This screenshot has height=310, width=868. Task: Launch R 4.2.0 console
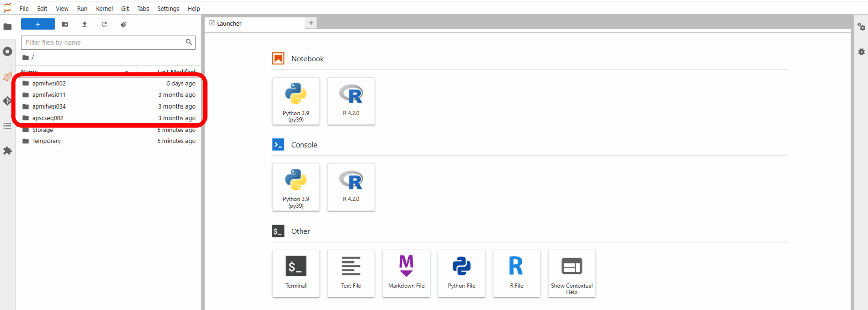tap(351, 187)
